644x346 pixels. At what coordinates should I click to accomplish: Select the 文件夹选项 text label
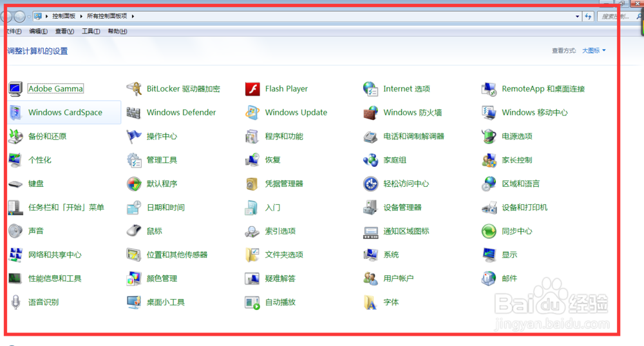[x=284, y=255]
